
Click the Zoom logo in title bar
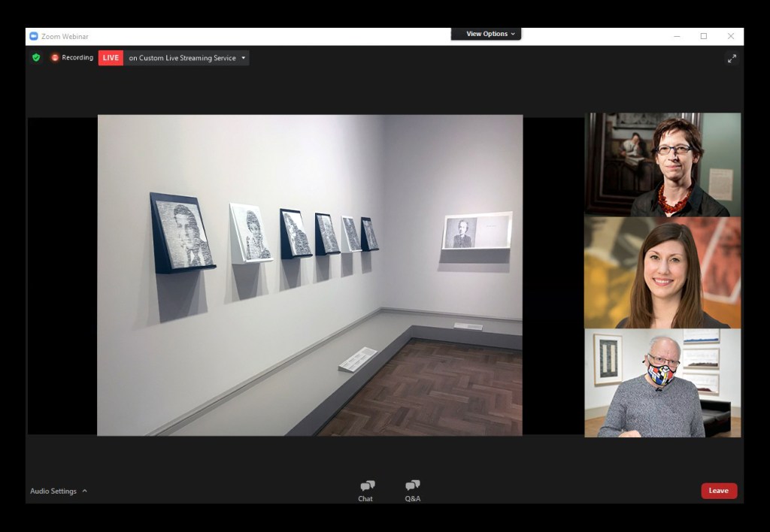(34, 36)
